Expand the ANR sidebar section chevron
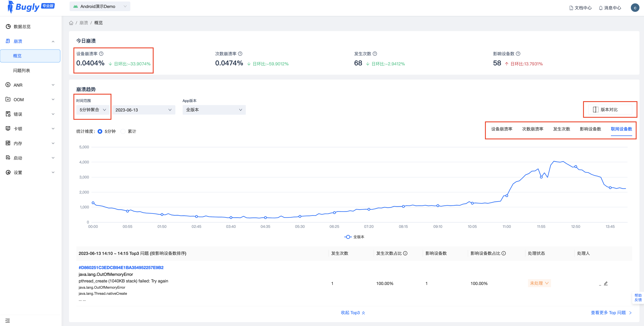The height and width of the screenshot is (326, 644). tap(53, 85)
